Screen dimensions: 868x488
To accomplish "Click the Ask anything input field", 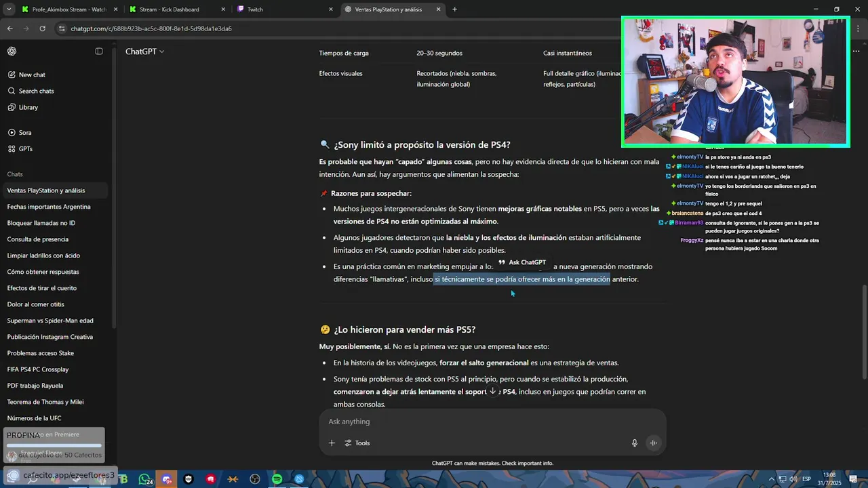I will (x=492, y=422).
